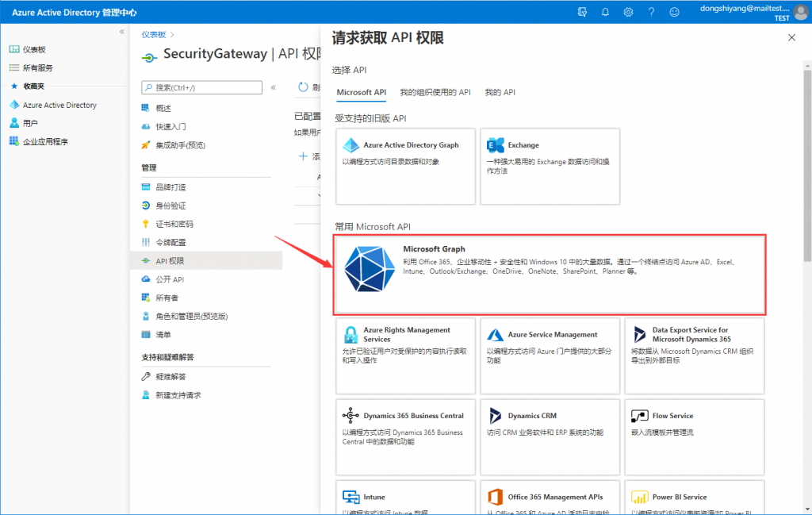Switch to 我的组织使用的 API tab

435,92
